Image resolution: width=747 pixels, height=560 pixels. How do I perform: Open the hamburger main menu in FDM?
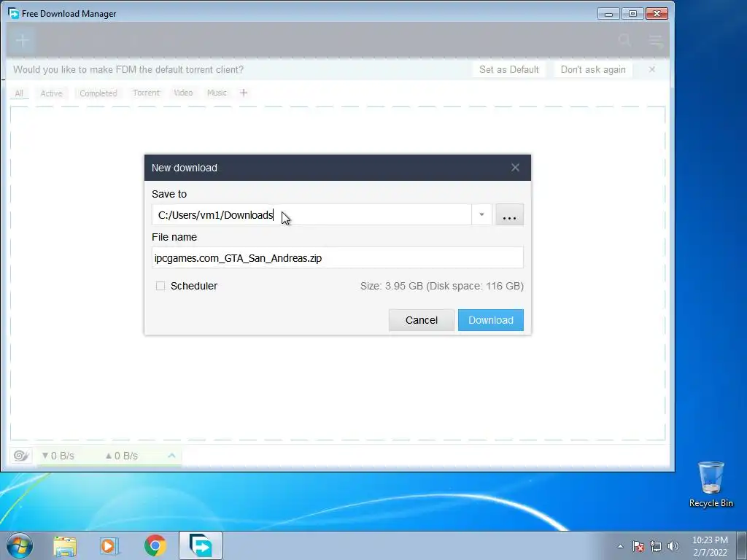(656, 41)
